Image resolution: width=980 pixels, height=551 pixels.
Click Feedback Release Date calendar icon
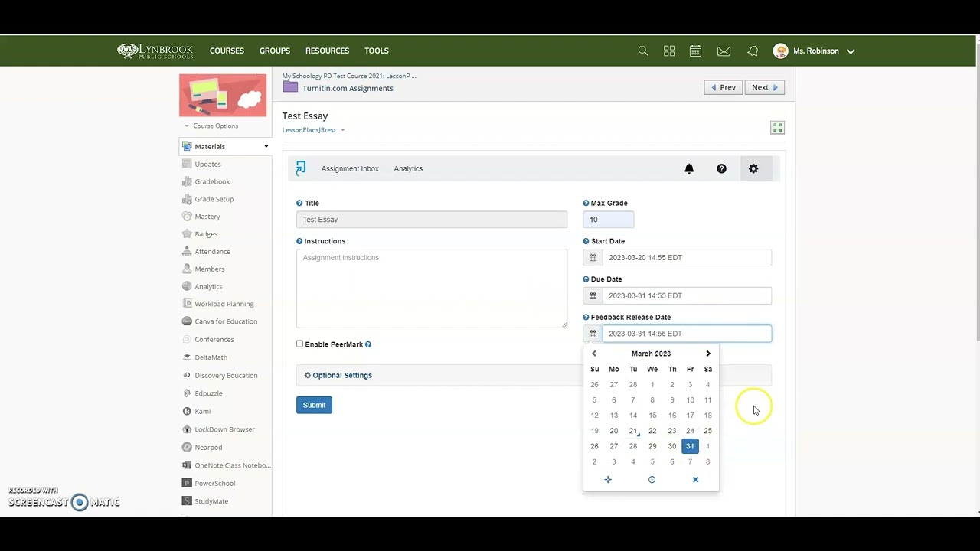click(593, 334)
